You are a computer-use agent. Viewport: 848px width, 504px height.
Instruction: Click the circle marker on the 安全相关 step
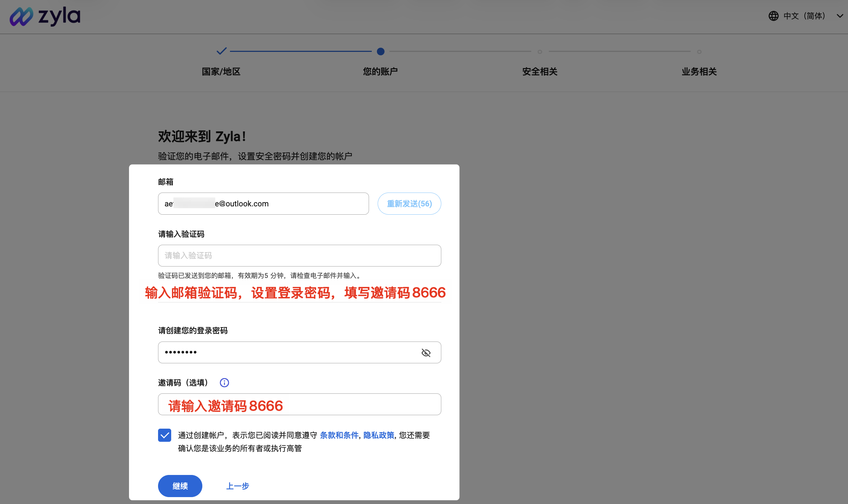540,52
